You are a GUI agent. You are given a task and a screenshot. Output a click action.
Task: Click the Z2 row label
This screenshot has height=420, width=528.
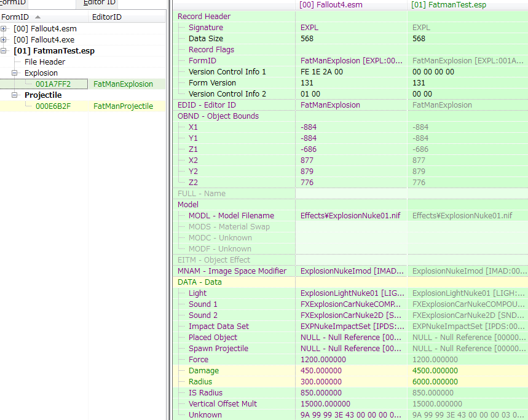coord(193,183)
